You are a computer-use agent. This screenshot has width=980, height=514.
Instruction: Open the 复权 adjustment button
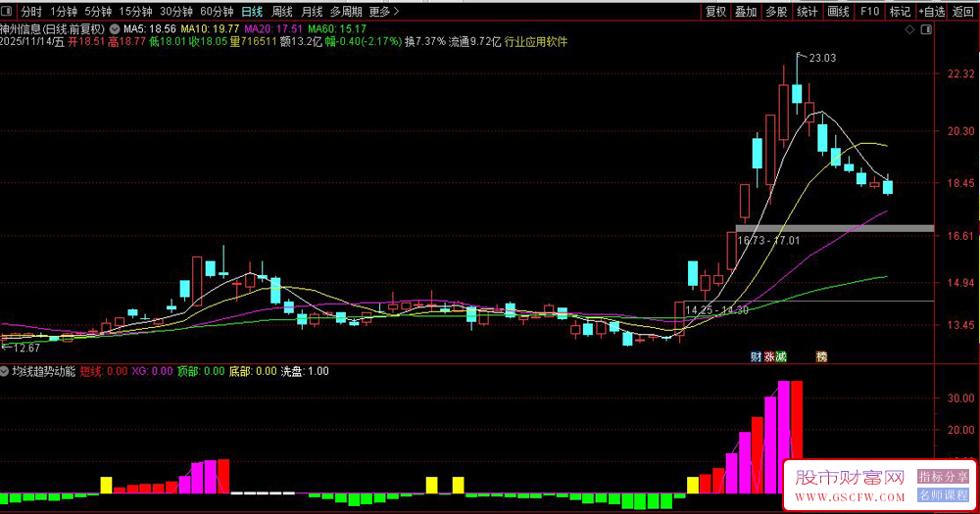[715, 11]
